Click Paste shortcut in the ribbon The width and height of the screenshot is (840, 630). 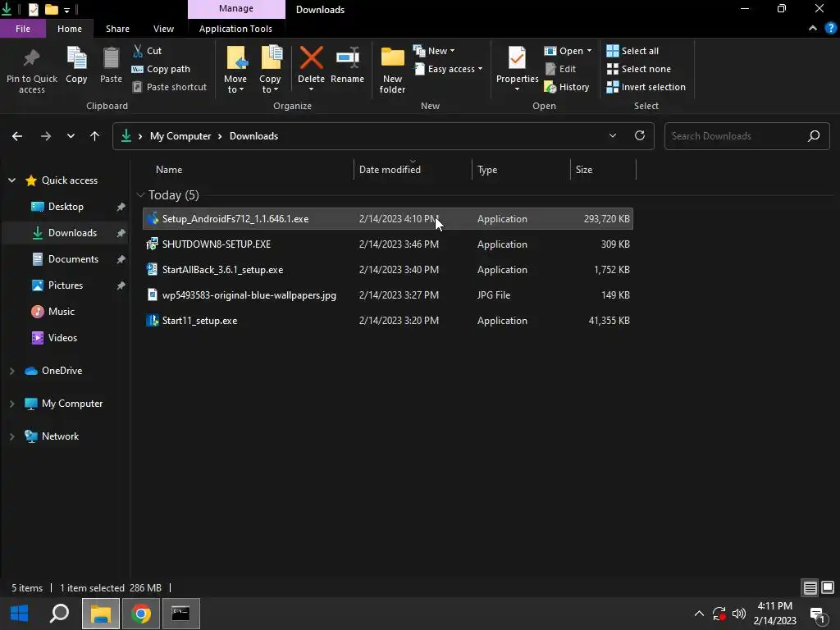click(x=169, y=87)
